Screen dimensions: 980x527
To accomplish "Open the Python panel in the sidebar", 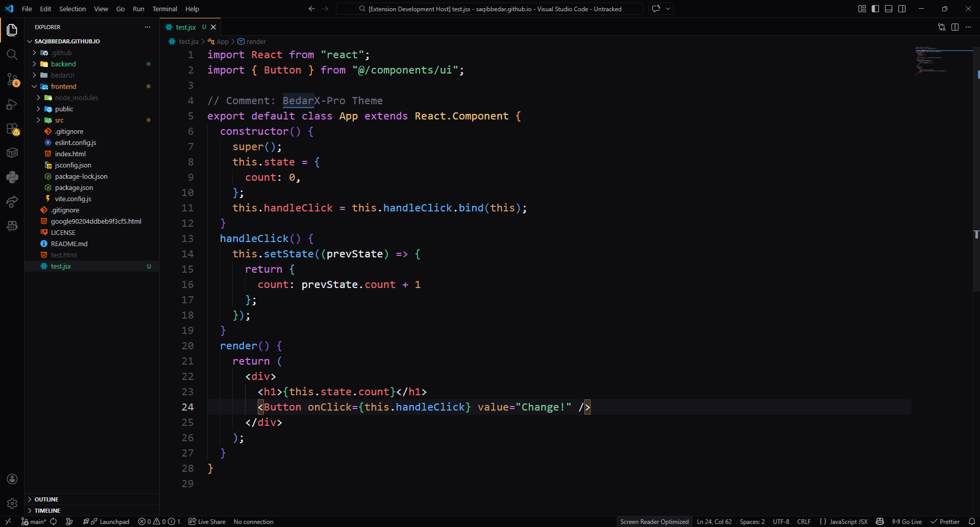I will pyautogui.click(x=12, y=177).
